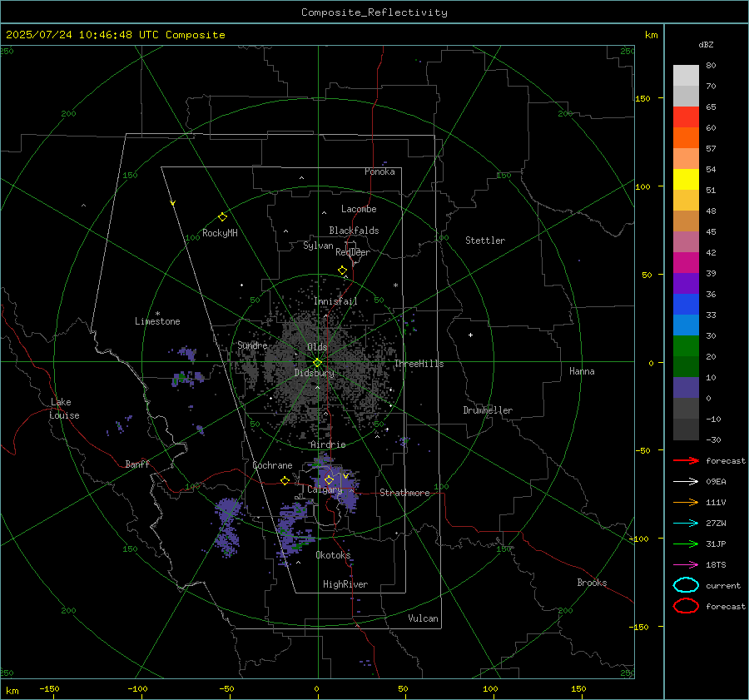Click the 10 dBZ slate purple swatch

click(686, 387)
